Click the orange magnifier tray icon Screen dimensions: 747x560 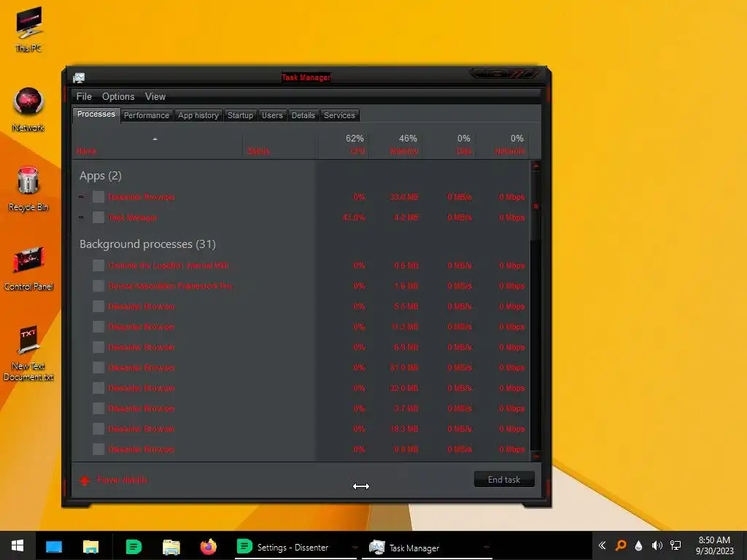click(x=621, y=545)
